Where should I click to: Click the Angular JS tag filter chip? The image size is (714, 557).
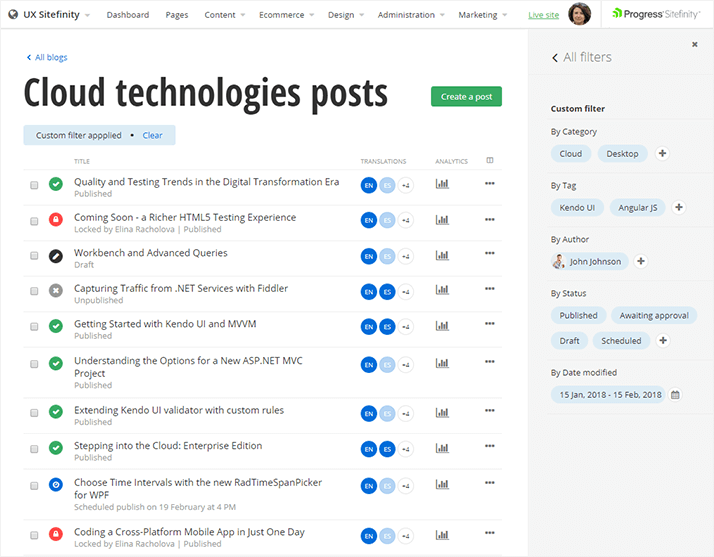[x=638, y=208]
